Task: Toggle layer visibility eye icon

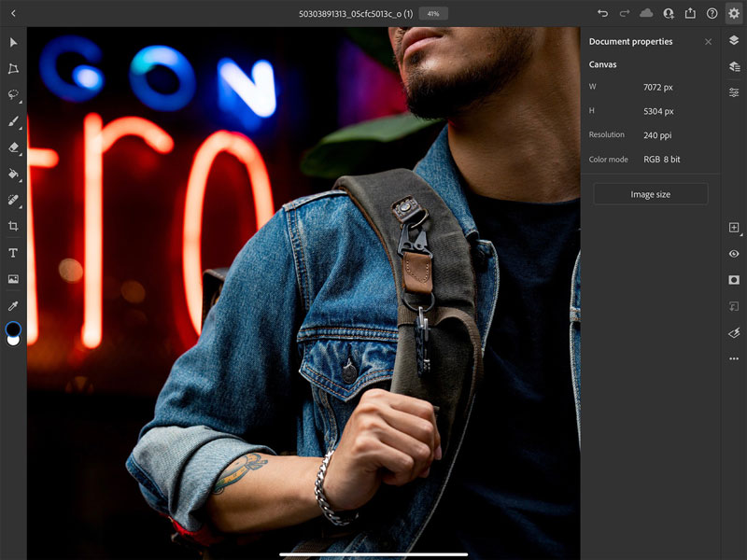Action: 734,254
